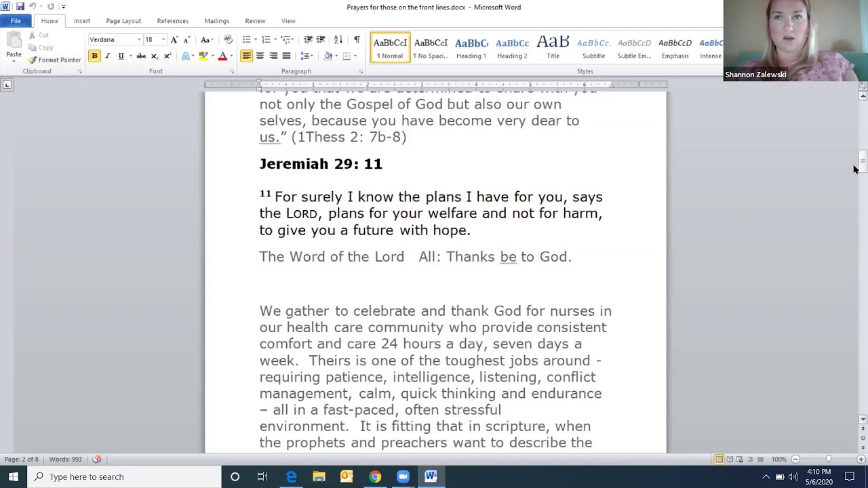
Task: Start a numbered list
Action: coord(266,39)
